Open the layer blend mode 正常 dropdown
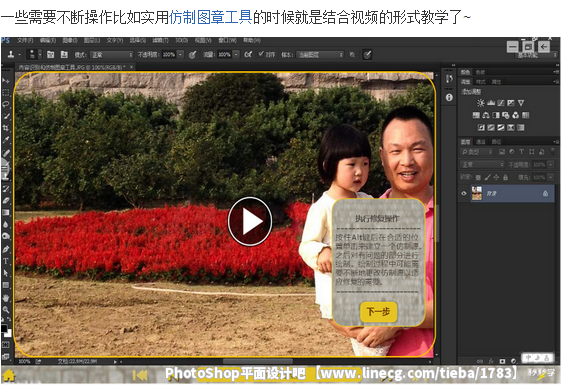This screenshot has height=392, width=573. [x=482, y=164]
